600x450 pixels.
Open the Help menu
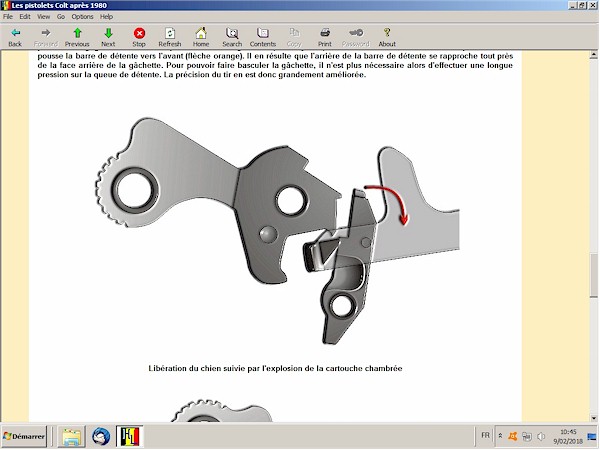pyautogui.click(x=106, y=17)
